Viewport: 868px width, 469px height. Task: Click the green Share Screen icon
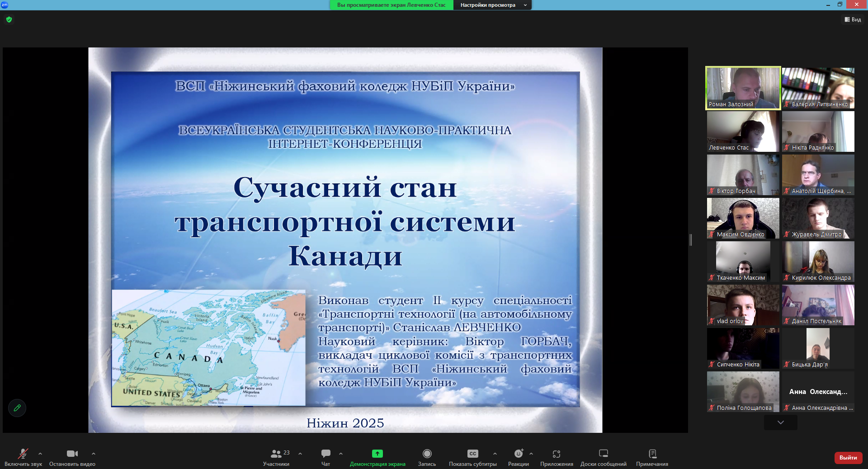click(x=377, y=454)
